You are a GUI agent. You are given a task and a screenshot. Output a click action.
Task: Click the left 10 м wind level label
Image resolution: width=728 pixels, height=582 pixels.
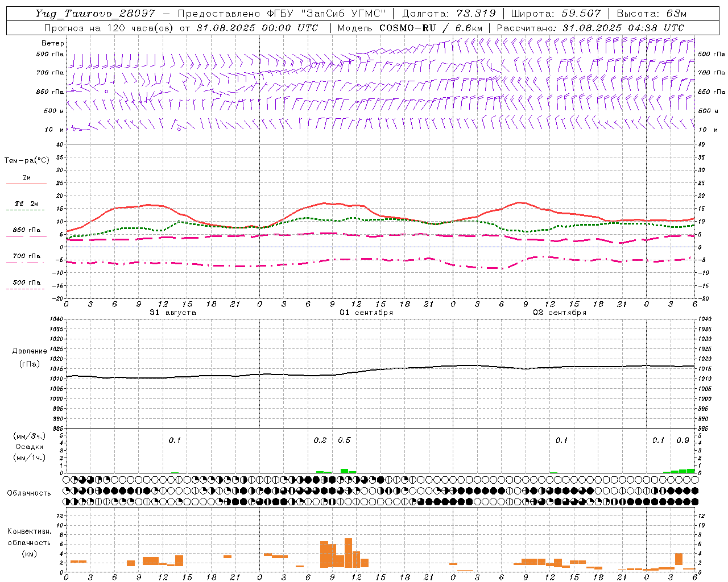[x=55, y=130]
